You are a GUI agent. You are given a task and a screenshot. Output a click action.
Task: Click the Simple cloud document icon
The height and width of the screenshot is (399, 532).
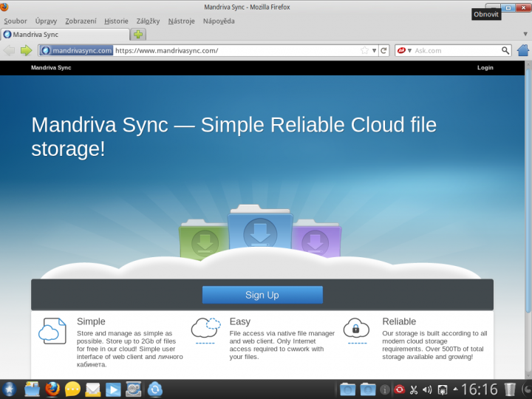point(52,331)
